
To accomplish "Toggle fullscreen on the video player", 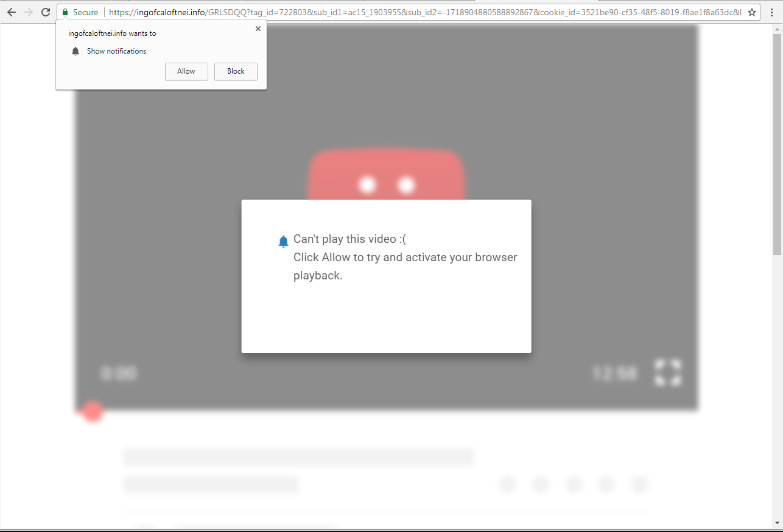I will (x=667, y=372).
